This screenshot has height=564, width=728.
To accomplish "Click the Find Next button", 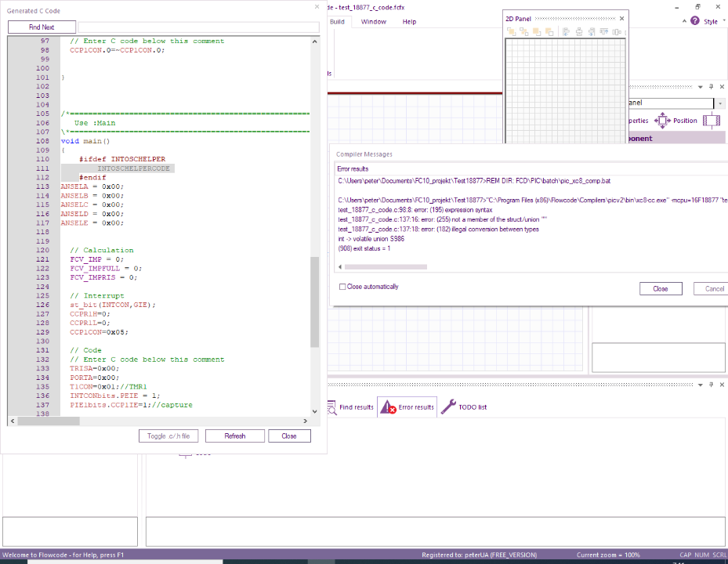I will (x=42, y=27).
